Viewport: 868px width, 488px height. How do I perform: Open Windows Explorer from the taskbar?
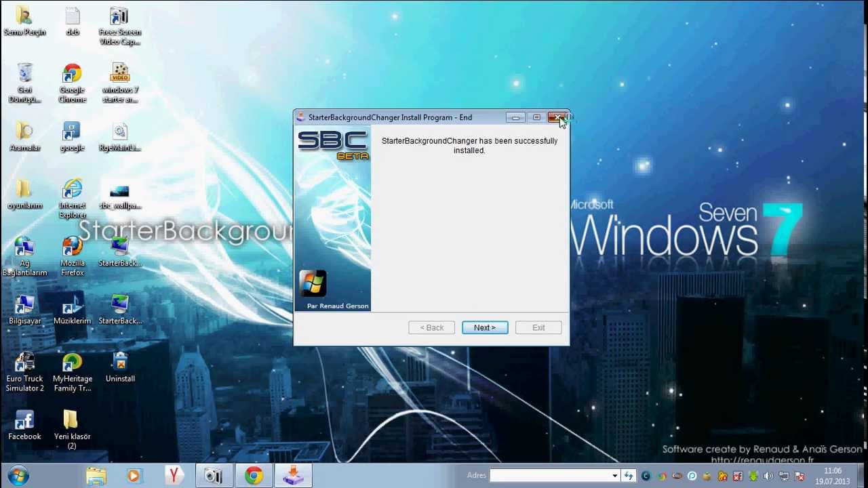[96, 476]
